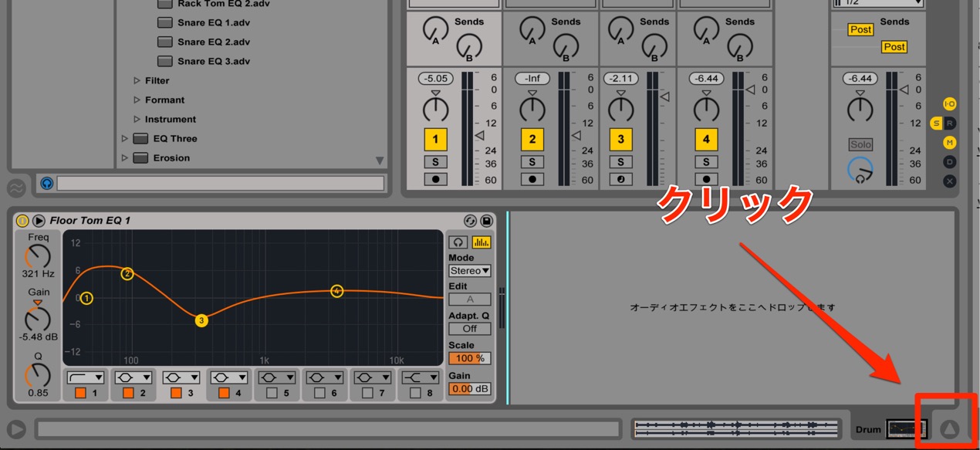Image resolution: width=980 pixels, height=450 pixels.
Task: Click the browser preview input field
Action: click(220, 184)
